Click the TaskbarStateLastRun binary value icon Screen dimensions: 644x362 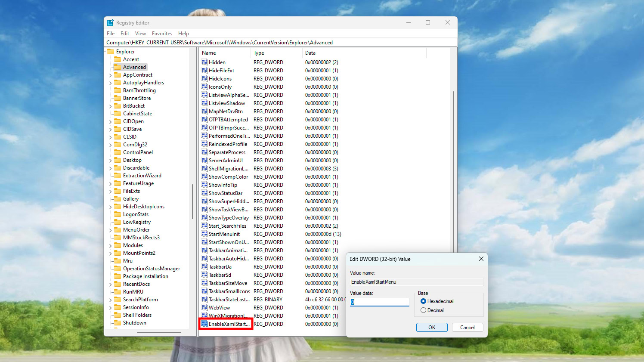[x=204, y=300]
